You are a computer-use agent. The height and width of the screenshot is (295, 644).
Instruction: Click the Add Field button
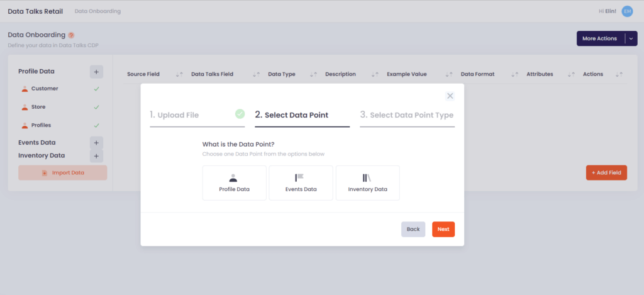[606, 173]
